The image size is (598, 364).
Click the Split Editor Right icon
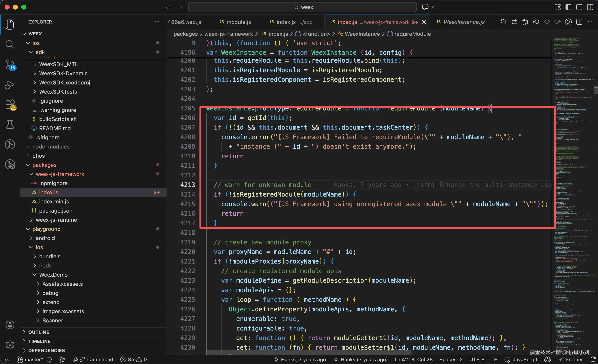579,22
